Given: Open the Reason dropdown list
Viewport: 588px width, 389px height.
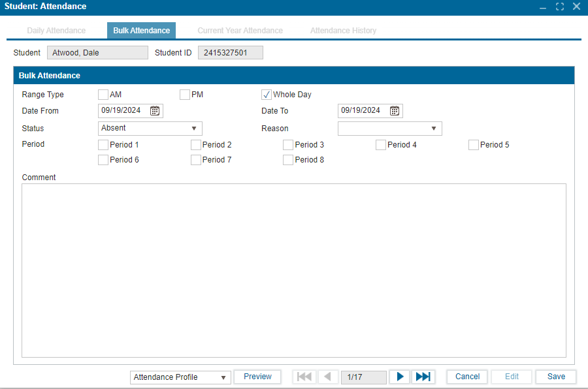Looking at the screenshot, I should [434, 129].
